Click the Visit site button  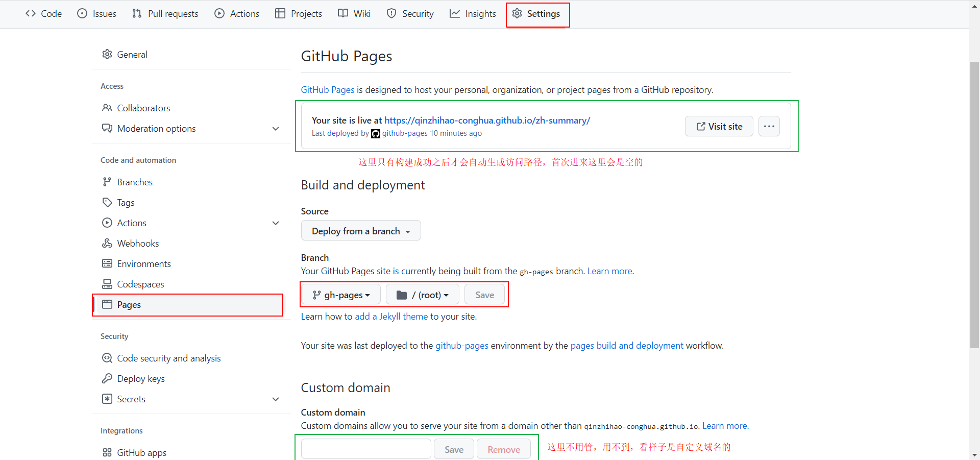click(719, 126)
